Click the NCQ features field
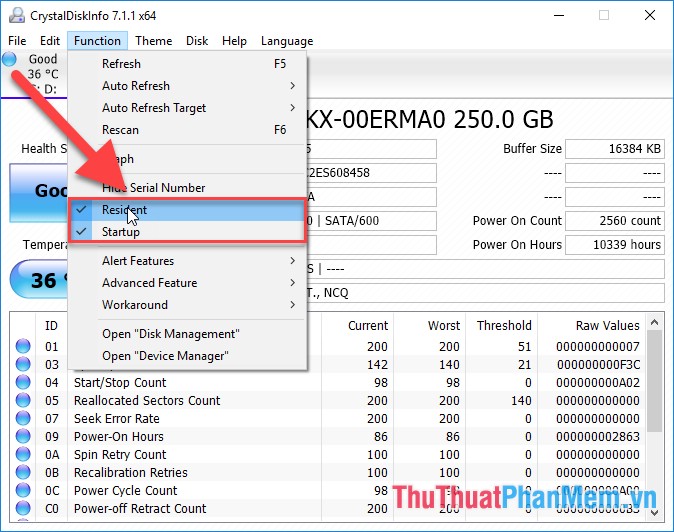Image resolution: width=674 pixels, height=532 pixels. click(x=485, y=293)
